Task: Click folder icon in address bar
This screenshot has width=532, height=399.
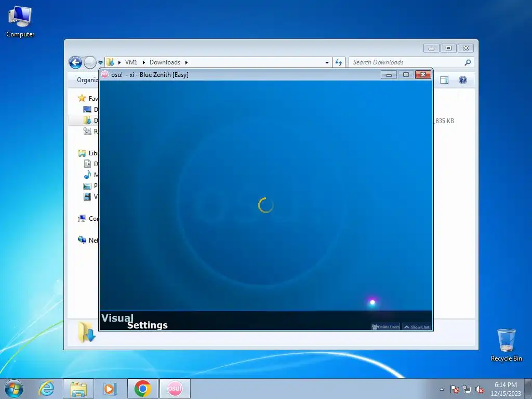Action: click(x=110, y=62)
